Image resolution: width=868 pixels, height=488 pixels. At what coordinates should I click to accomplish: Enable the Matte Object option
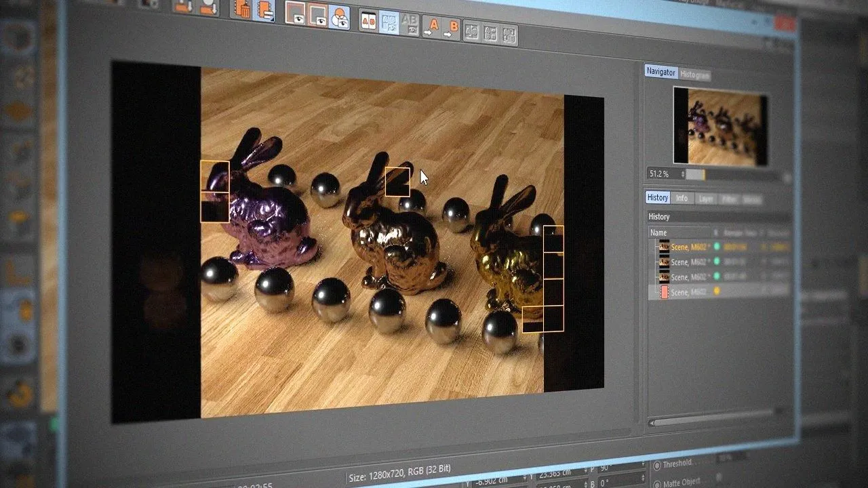[656, 484]
